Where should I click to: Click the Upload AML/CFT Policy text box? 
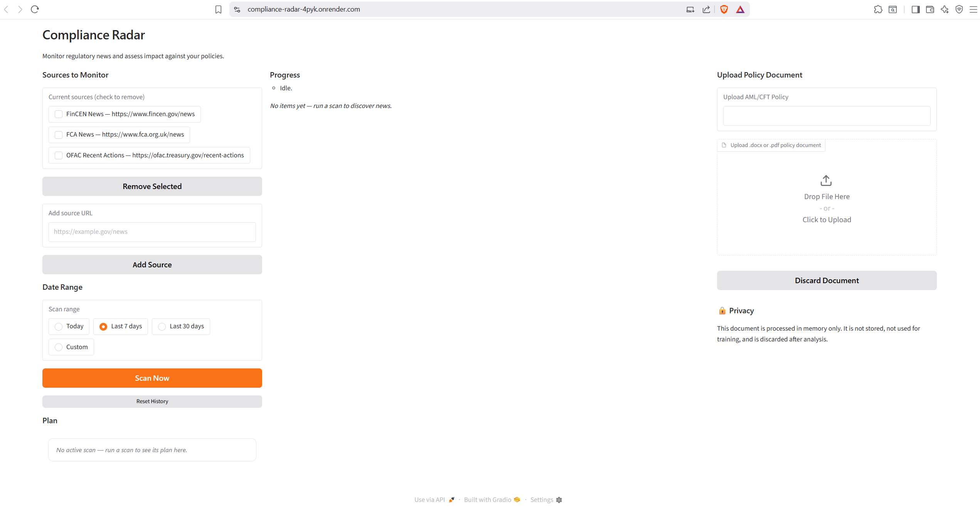827,116
